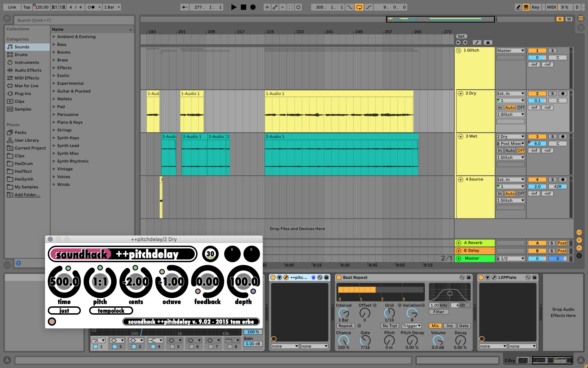Open 1 Glitch Master output dropdown
588x368 pixels.
point(510,51)
